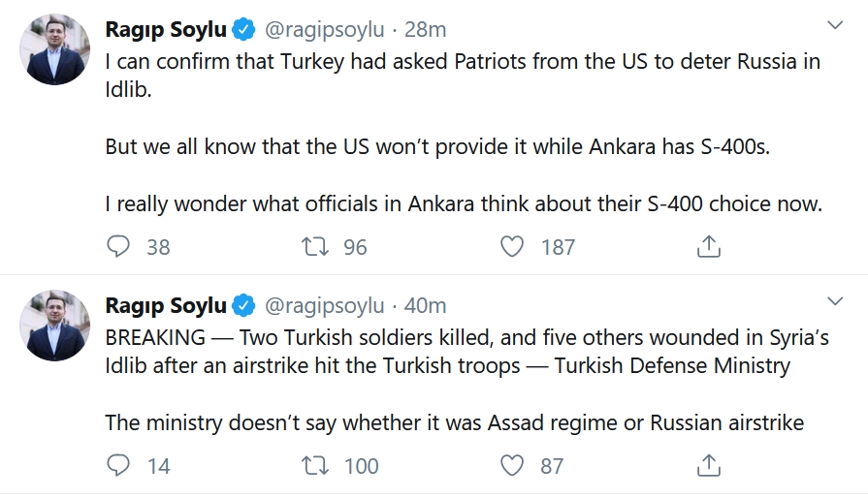Click the second tweet's profile photo
868x498 pixels.
coord(55,325)
